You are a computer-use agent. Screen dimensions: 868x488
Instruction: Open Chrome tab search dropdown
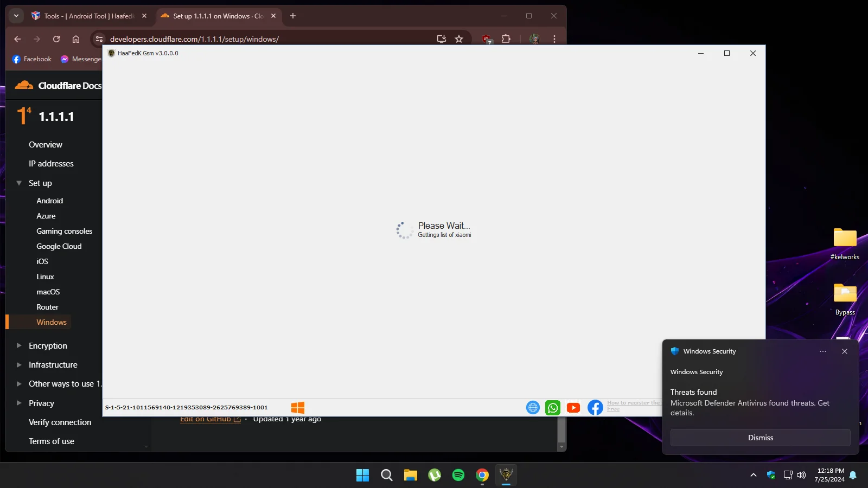16,16
